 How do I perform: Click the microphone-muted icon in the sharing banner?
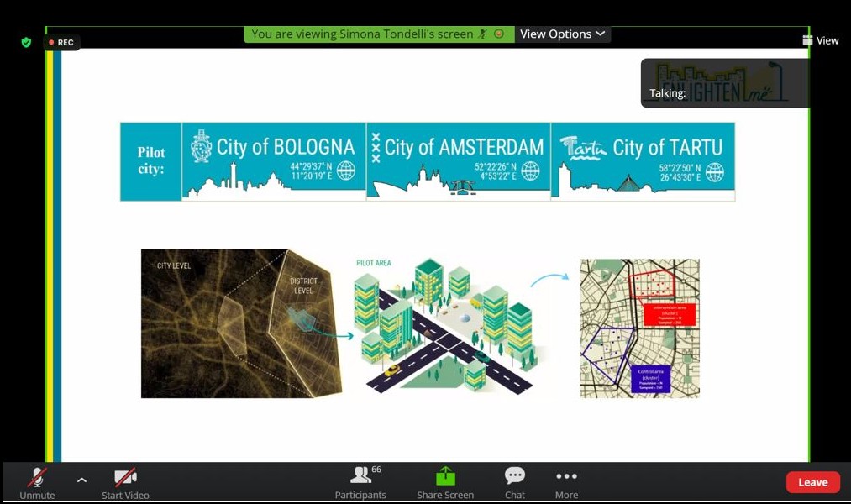coord(482,34)
